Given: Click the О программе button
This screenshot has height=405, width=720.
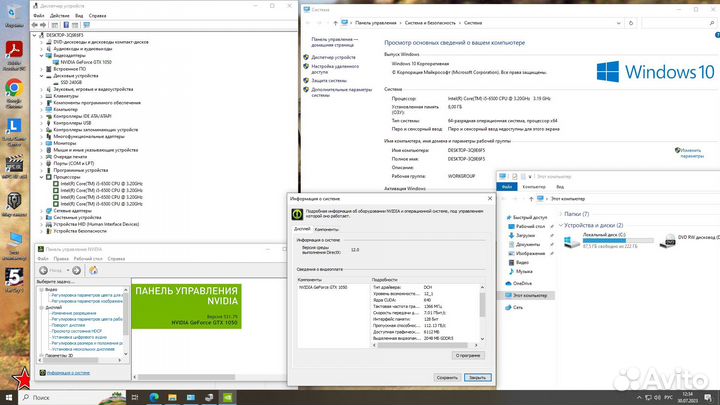Looking at the screenshot, I should [x=468, y=355].
